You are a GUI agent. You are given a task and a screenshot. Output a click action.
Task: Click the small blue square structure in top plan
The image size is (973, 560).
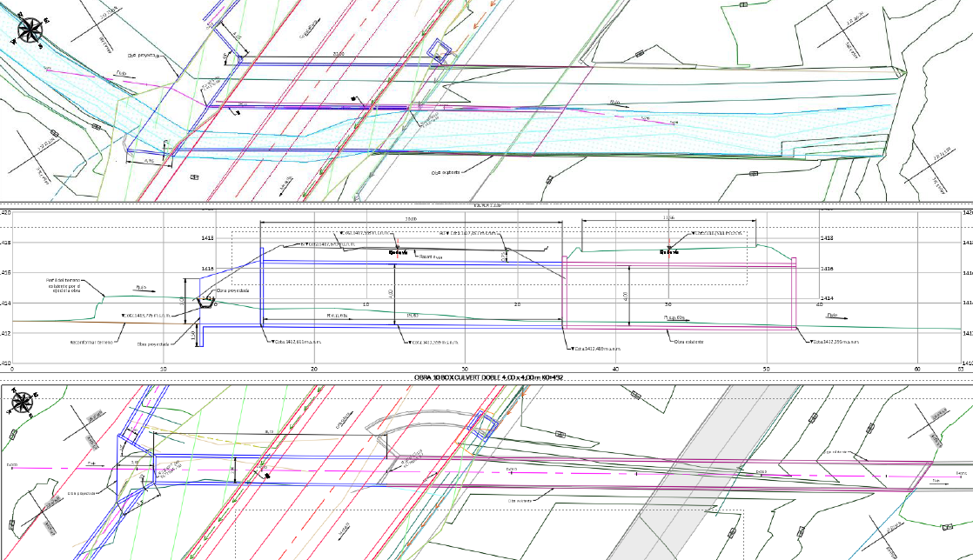point(441,52)
